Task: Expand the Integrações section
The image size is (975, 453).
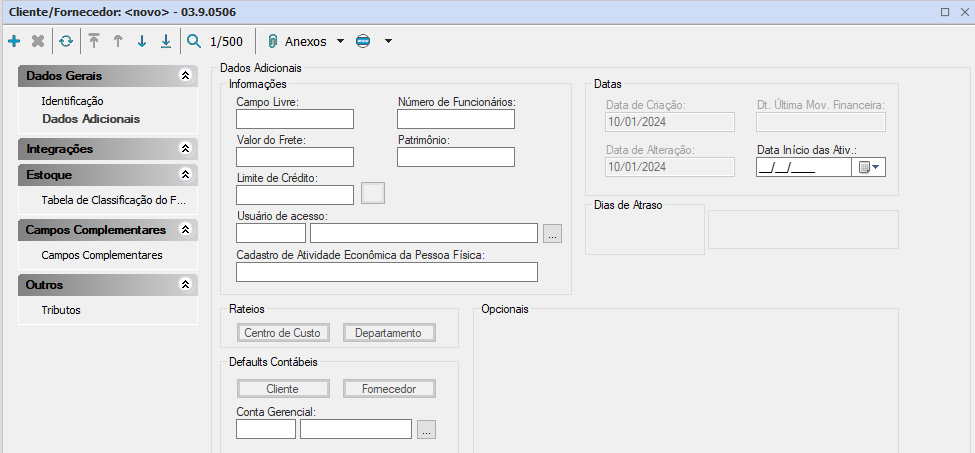Action: pos(184,148)
